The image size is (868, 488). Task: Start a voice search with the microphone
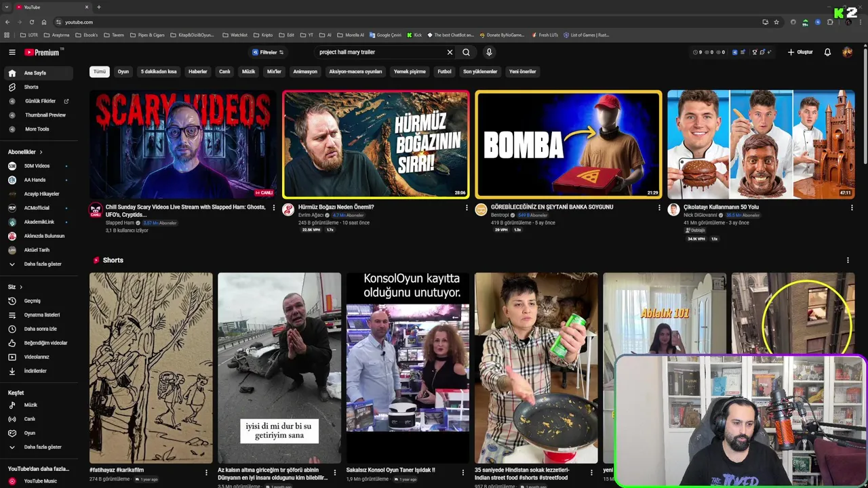tap(489, 52)
